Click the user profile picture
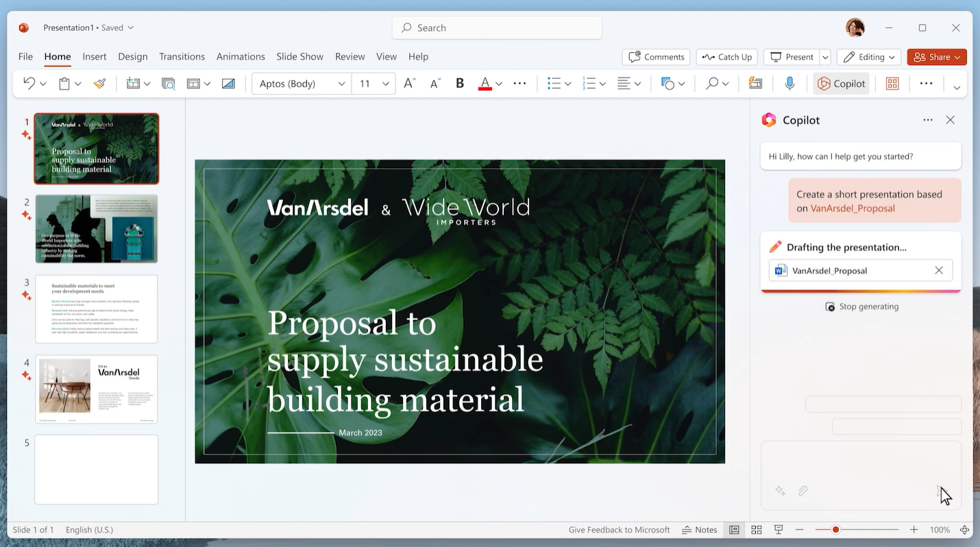 (x=855, y=28)
